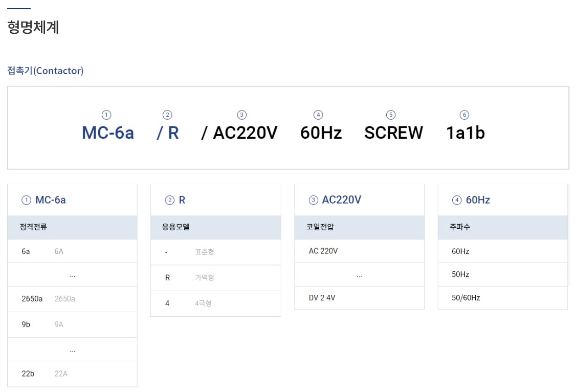The width and height of the screenshot is (577, 392).
Task: Select the large 1a1b code segment
Action: pyautogui.click(x=465, y=133)
